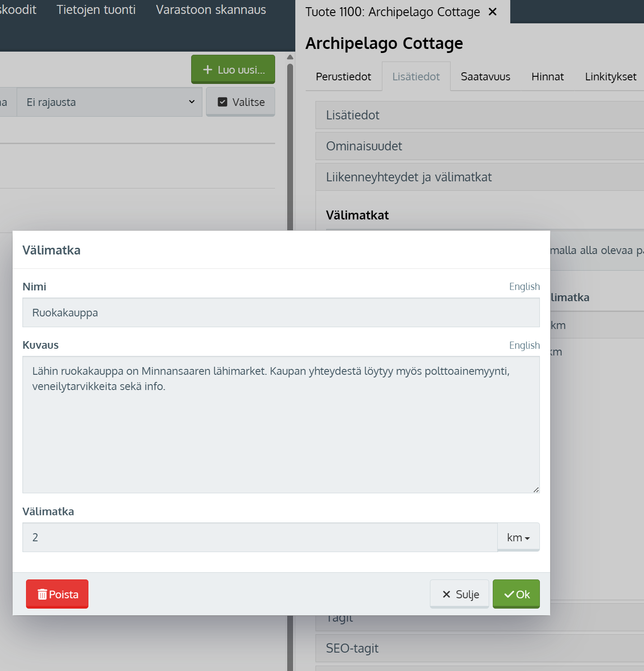
Task: Click the Nimi input field with Ruokakauppa
Action: pyautogui.click(x=281, y=312)
